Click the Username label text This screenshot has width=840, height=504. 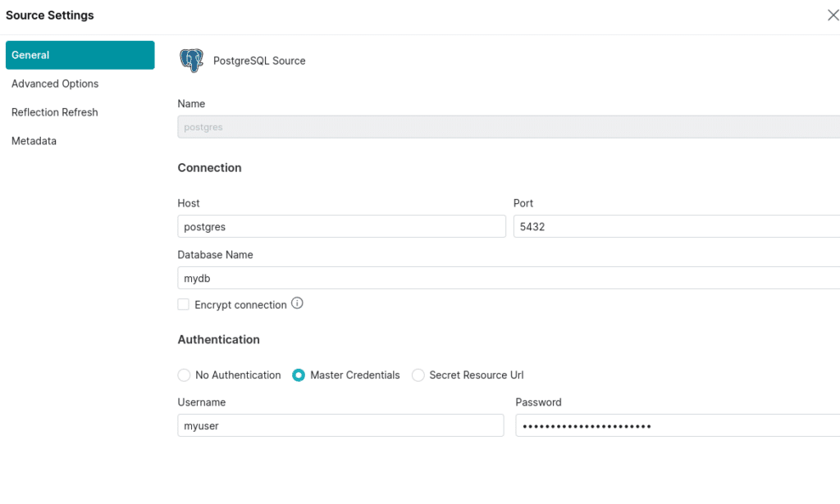coord(202,402)
